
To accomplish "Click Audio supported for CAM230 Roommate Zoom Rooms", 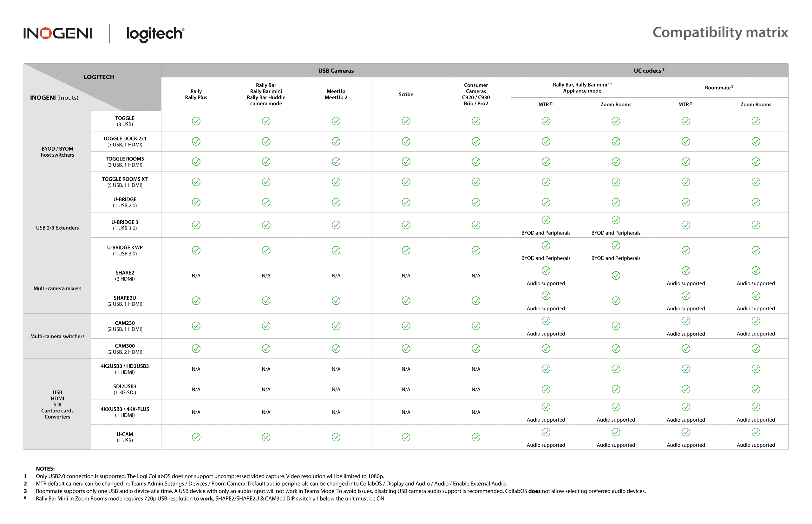I will coord(756,334).
